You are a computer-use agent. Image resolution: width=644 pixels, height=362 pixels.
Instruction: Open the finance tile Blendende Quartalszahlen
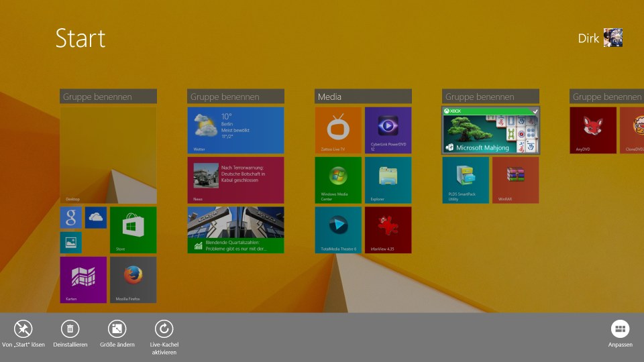(235, 230)
